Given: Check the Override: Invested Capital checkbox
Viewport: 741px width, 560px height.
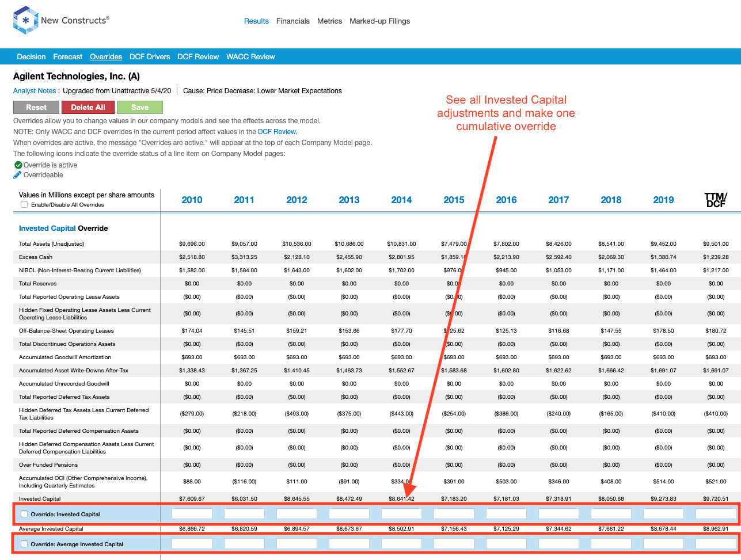Looking at the screenshot, I should 24,514.
